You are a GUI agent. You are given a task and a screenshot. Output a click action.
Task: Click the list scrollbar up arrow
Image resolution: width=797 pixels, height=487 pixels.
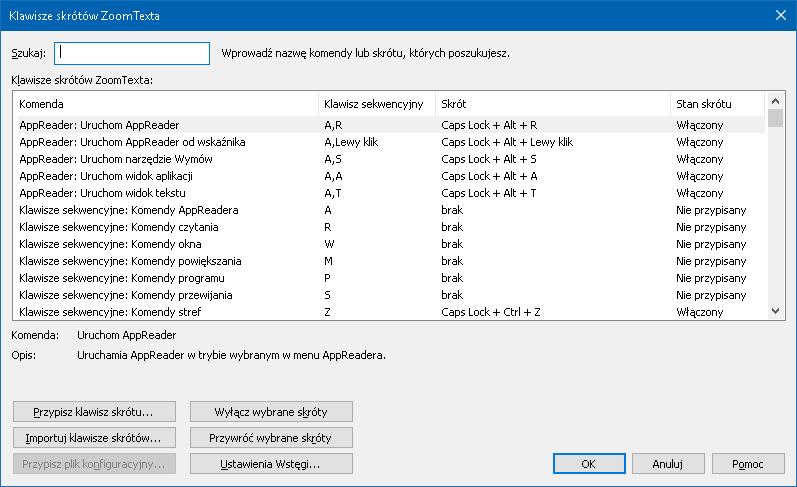tap(775, 101)
